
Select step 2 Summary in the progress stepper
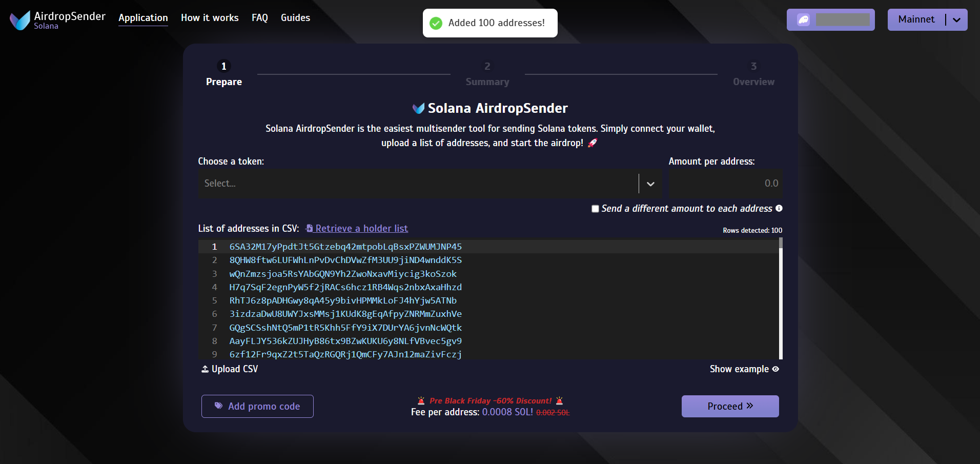[x=487, y=74]
